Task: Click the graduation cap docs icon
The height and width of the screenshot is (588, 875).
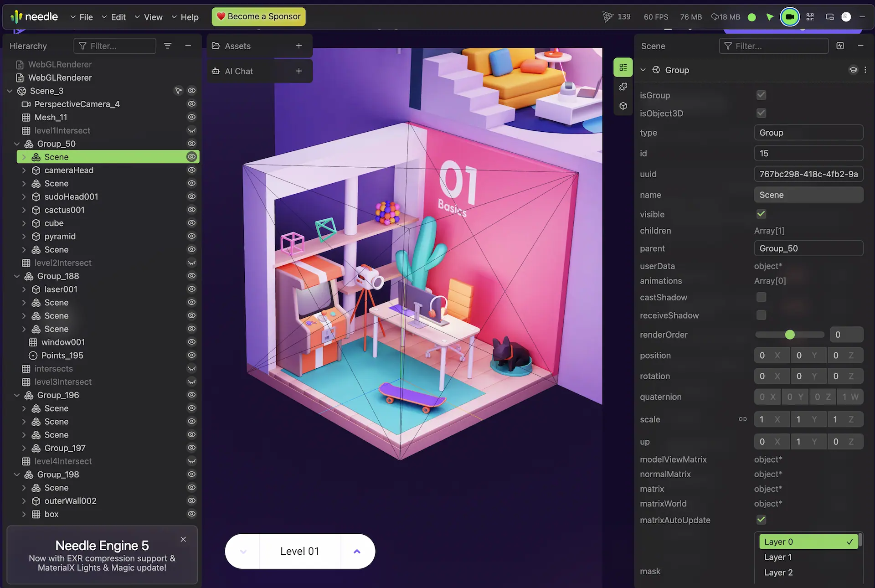Action: coord(853,70)
